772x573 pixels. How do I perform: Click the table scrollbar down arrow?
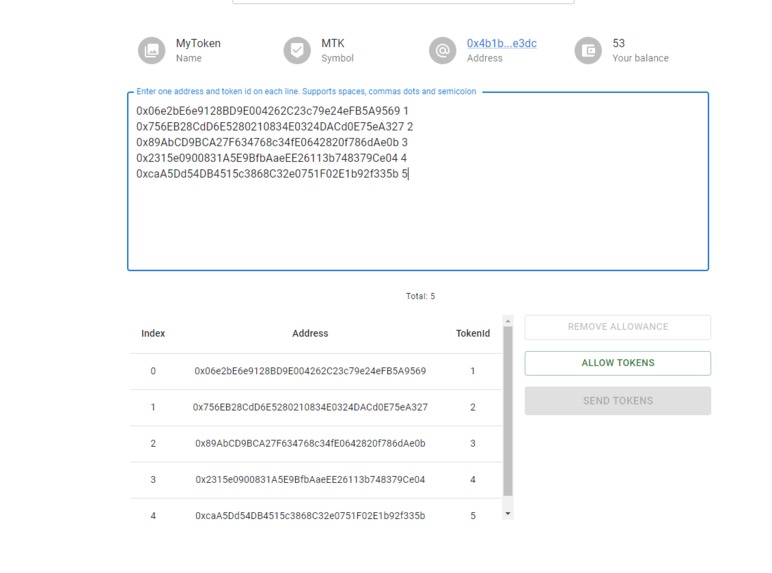[508, 514]
